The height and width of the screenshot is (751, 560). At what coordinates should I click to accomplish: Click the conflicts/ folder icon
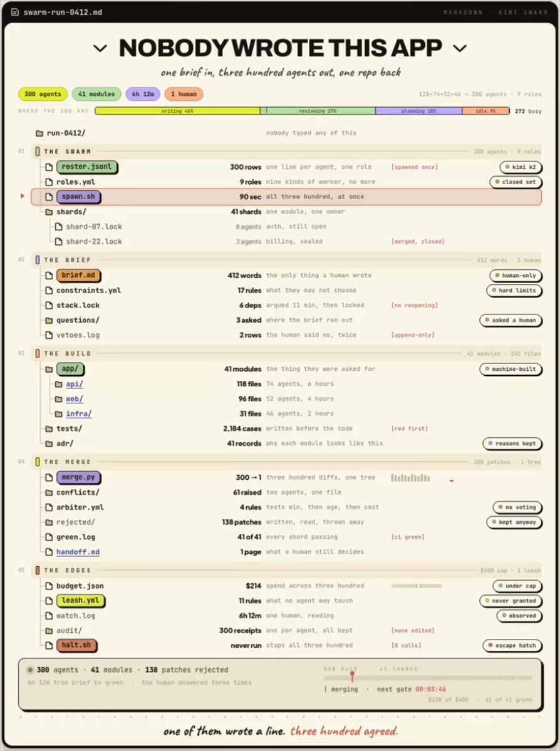(x=49, y=492)
